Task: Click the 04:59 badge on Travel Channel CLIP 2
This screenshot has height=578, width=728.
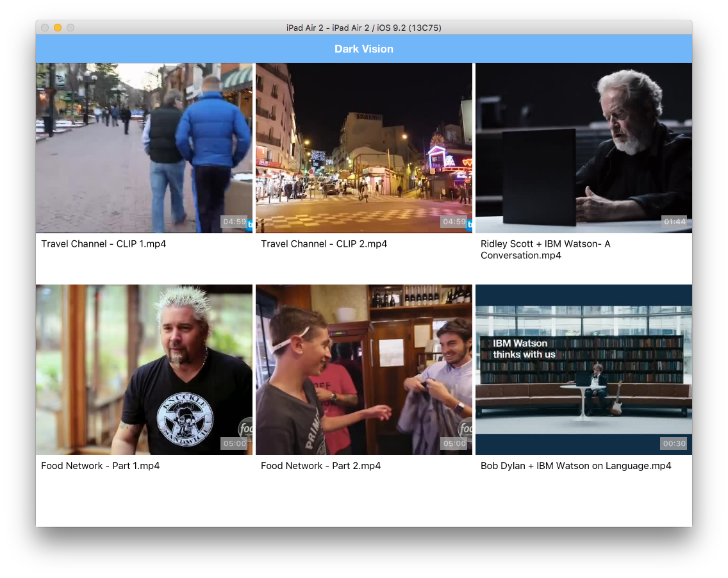Action: 454,222
